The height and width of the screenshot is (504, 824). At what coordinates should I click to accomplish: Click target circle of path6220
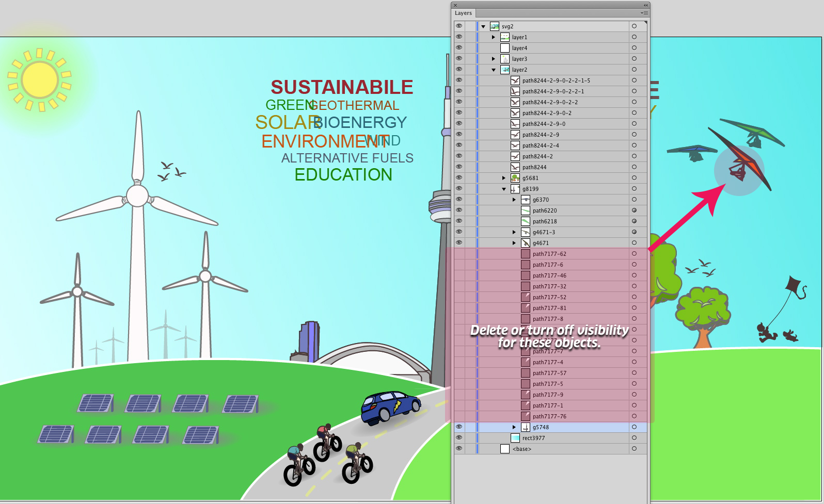tap(635, 210)
